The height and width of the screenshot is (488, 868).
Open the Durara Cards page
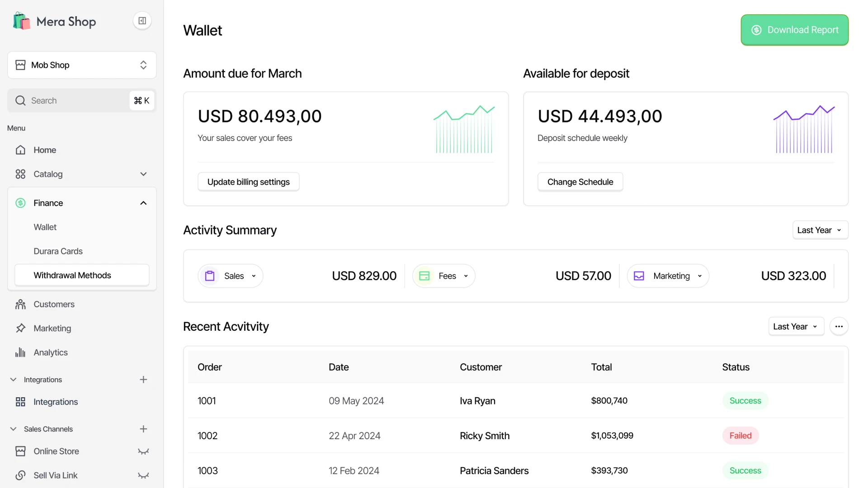[58, 251]
